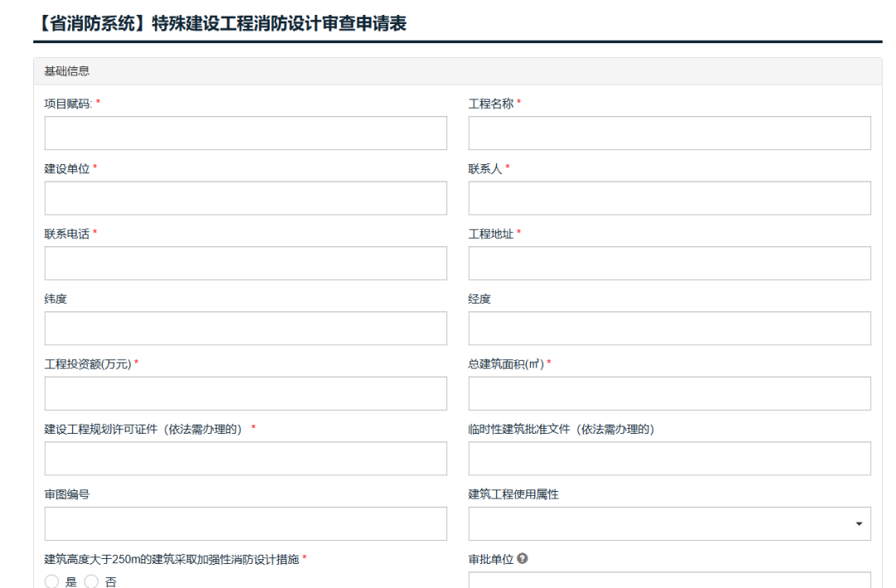Screen dimensions: 896x588
Task: Click the 建筑工程使用属性 dropdown arrow
Action: (x=858, y=523)
